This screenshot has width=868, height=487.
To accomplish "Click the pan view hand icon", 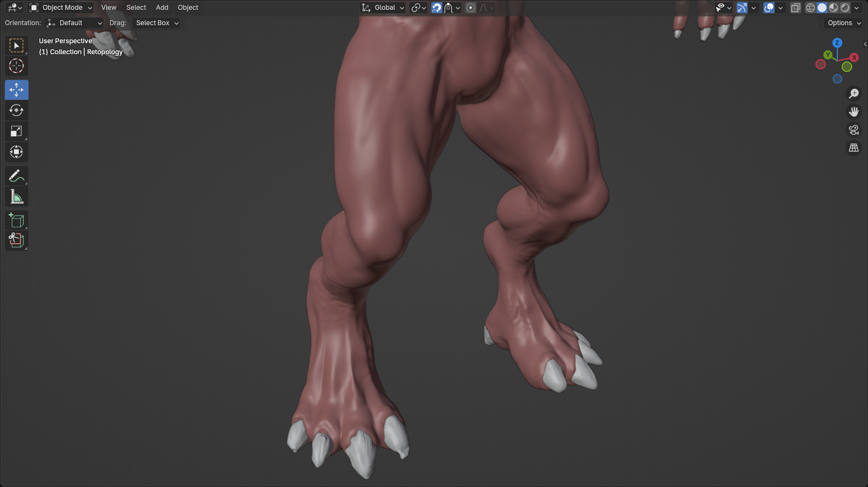I will point(853,112).
